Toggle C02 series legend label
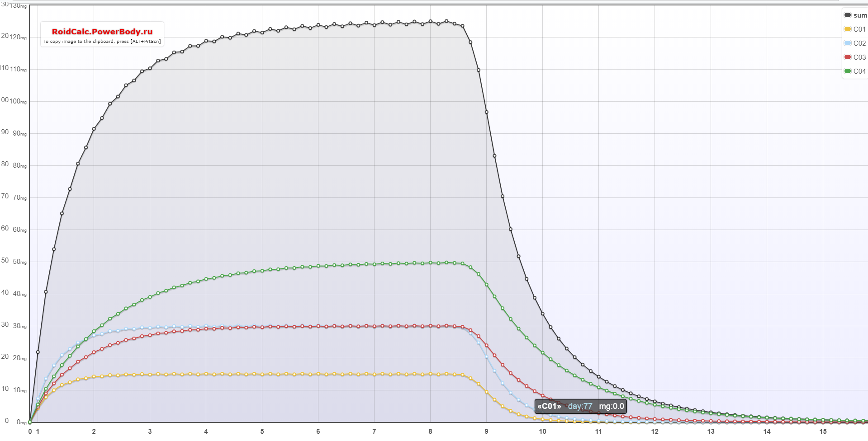 coord(859,43)
